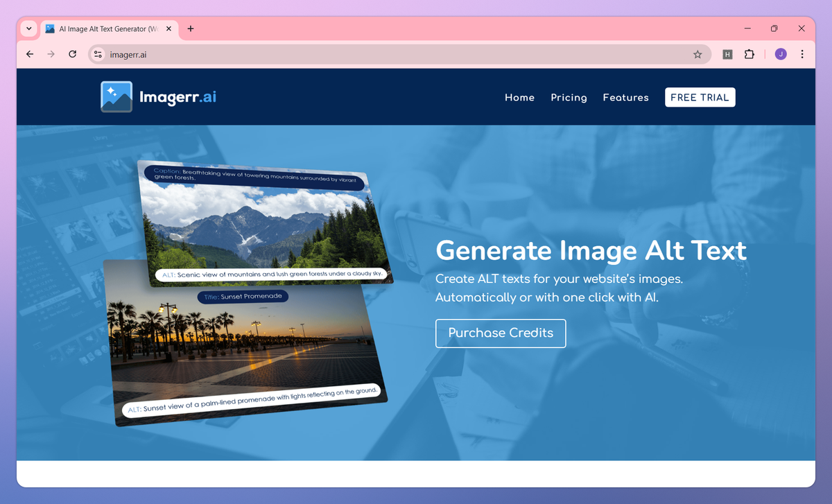Image resolution: width=832 pixels, height=504 pixels.
Task: Open the Chrome three-dot menu
Action: coord(802,54)
